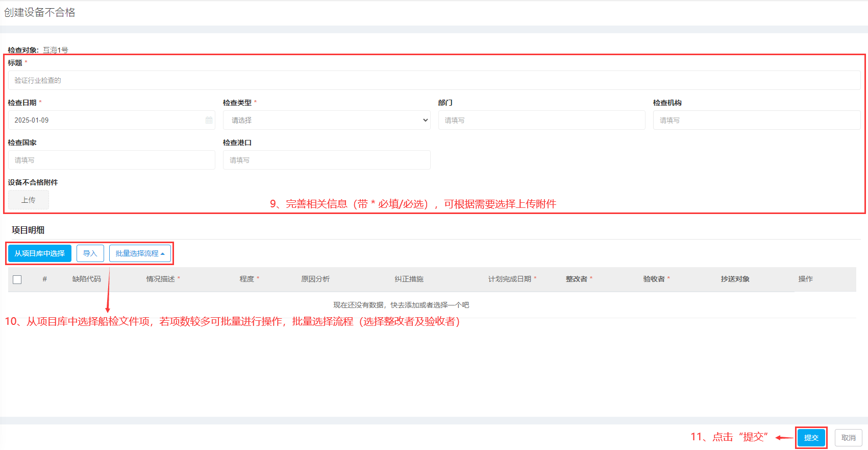This screenshot has width=868, height=450.
Task: Click the 验收者 column header
Action: (x=654, y=279)
